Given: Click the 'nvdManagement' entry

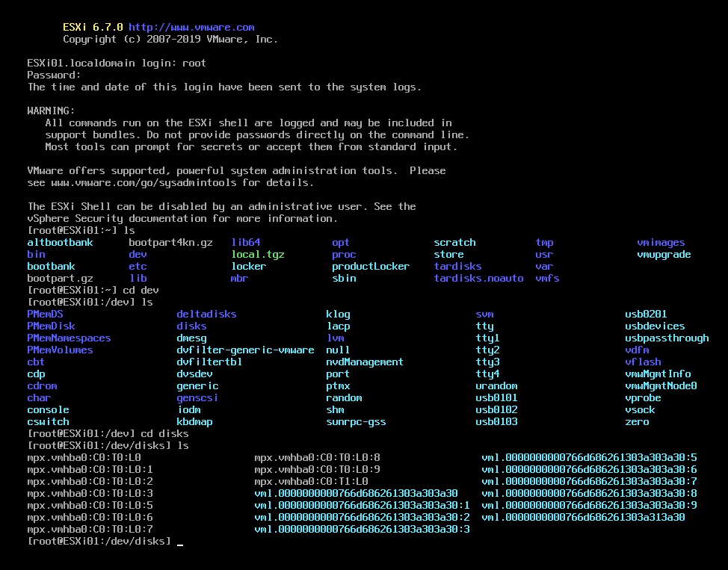Looking at the screenshot, I should (365, 362).
